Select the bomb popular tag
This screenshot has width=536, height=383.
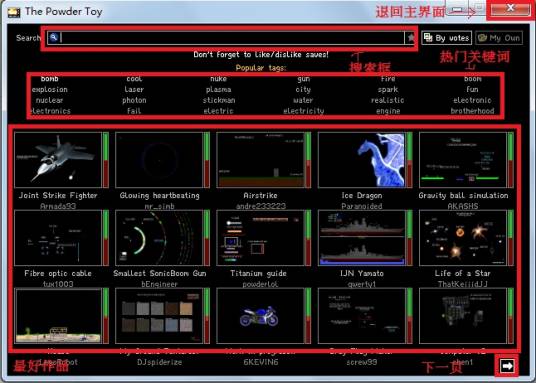pyautogui.click(x=50, y=79)
